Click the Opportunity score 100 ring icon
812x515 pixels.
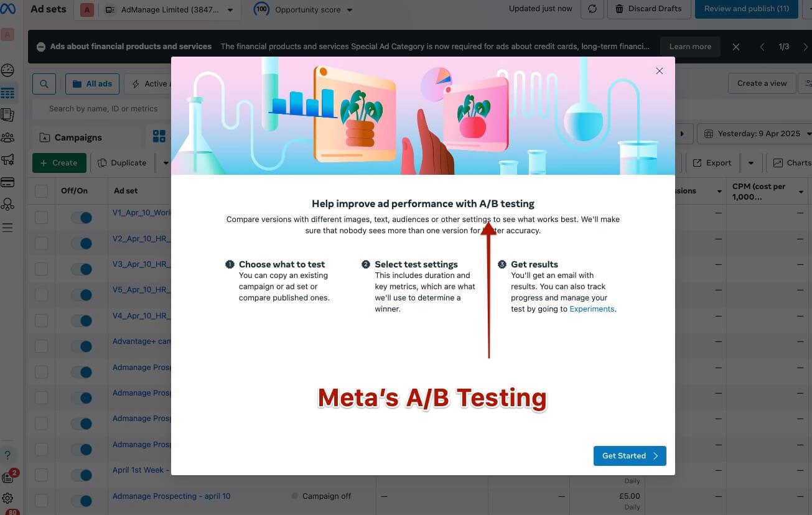262,10
